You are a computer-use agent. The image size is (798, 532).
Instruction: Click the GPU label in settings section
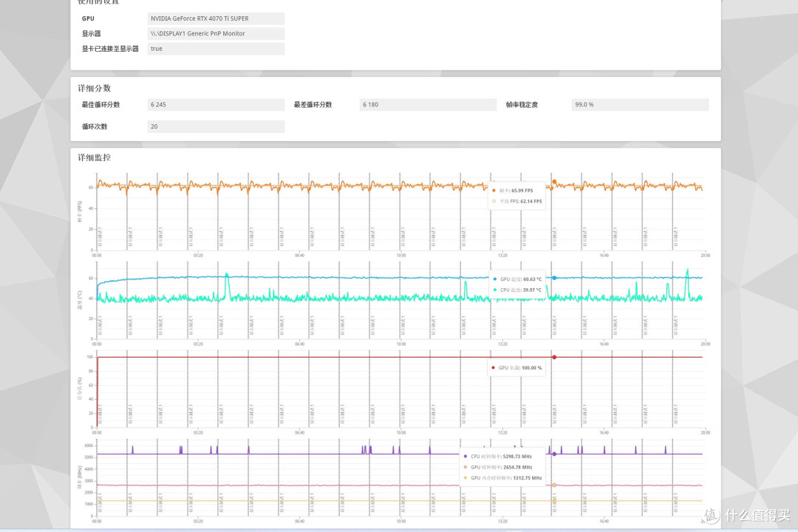pyautogui.click(x=88, y=18)
